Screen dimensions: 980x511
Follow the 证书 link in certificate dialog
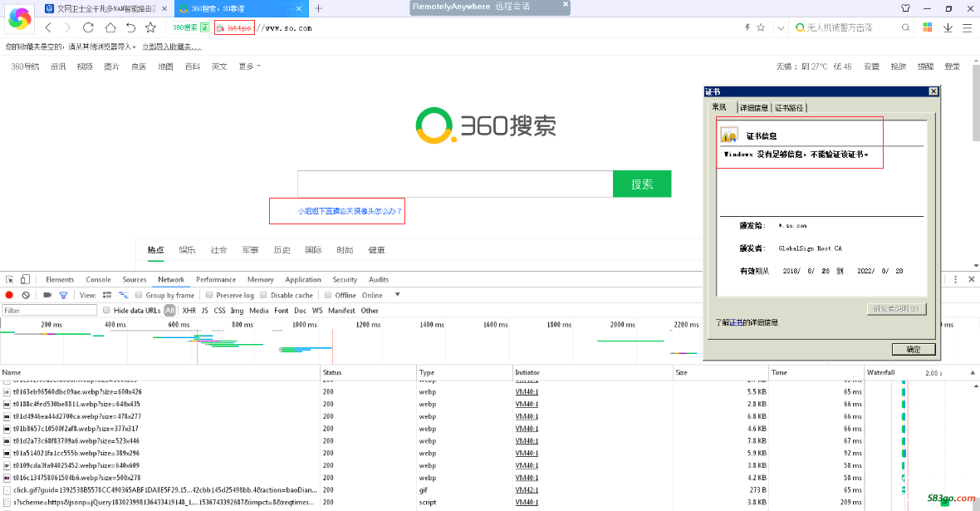tap(736, 322)
